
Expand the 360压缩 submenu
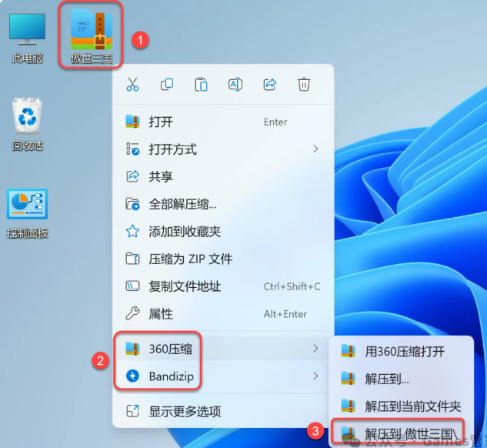pos(223,349)
